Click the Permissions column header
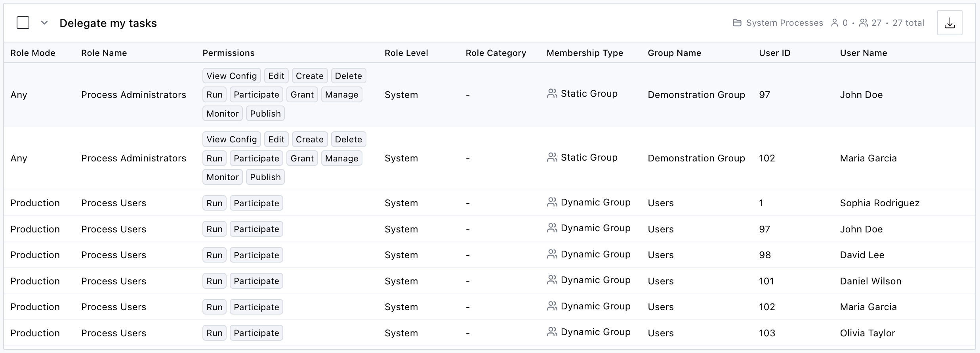This screenshot has height=353, width=980. [x=229, y=53]
